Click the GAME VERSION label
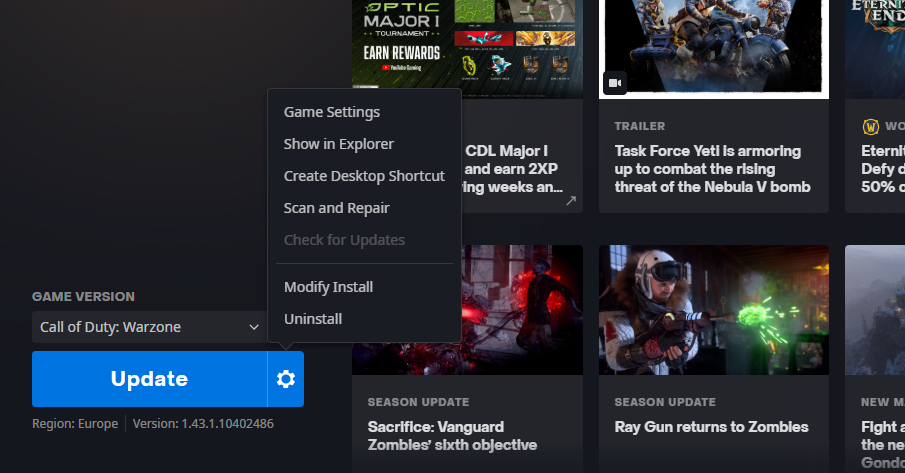The height and width of the screenshot is (473, 905). pyautogui.click(x=84, y=296)
